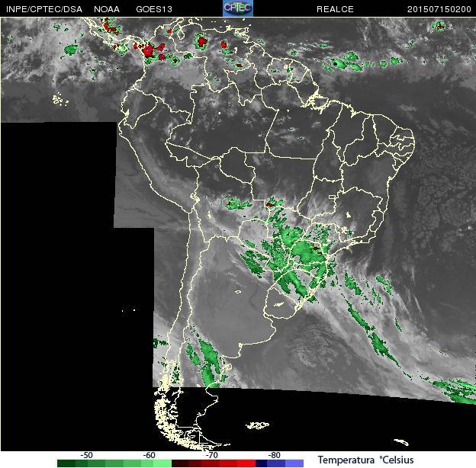Screen dimensions: 476x468
Task: Click the INPE/CPTEC/DSA header text
Action: (44, 9)
